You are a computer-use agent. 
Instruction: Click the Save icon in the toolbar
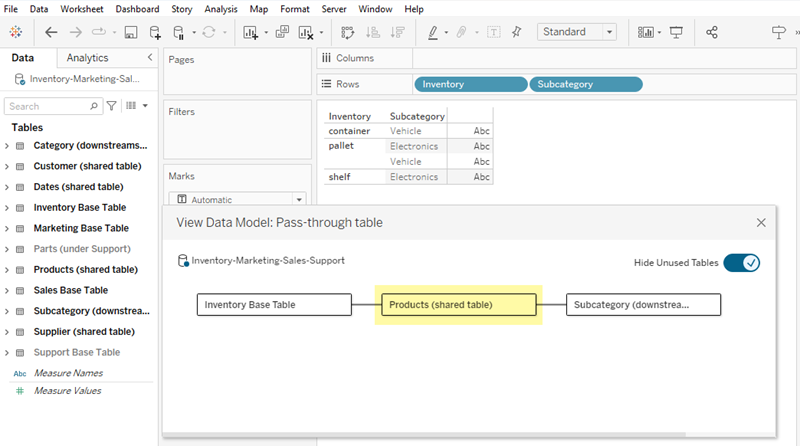pyautogui.click(x=131, y=32)
